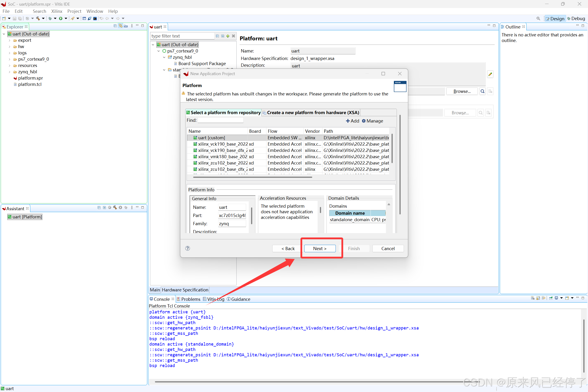Click the Debug bug icon in toolbar
This screenshot has height=392, width=588.
(x=50, y=18)
